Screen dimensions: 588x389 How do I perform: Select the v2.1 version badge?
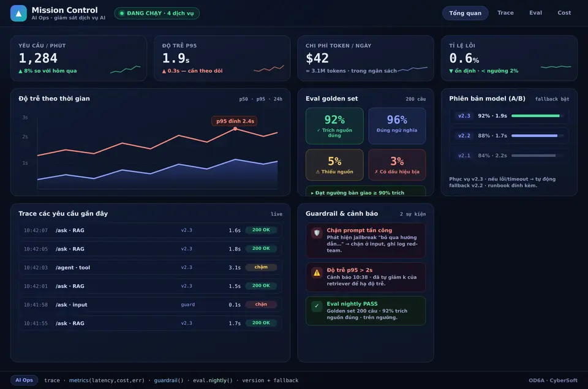(464, 156)
